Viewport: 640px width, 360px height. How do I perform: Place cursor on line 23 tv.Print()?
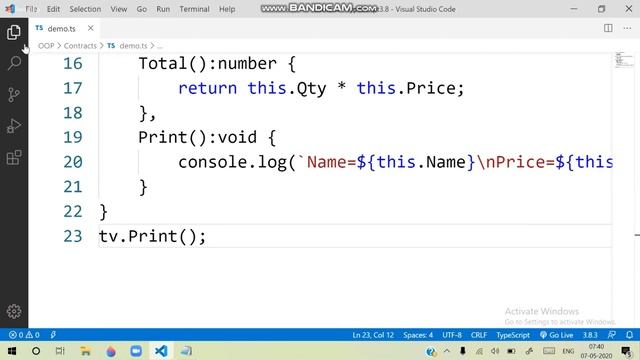152,236
